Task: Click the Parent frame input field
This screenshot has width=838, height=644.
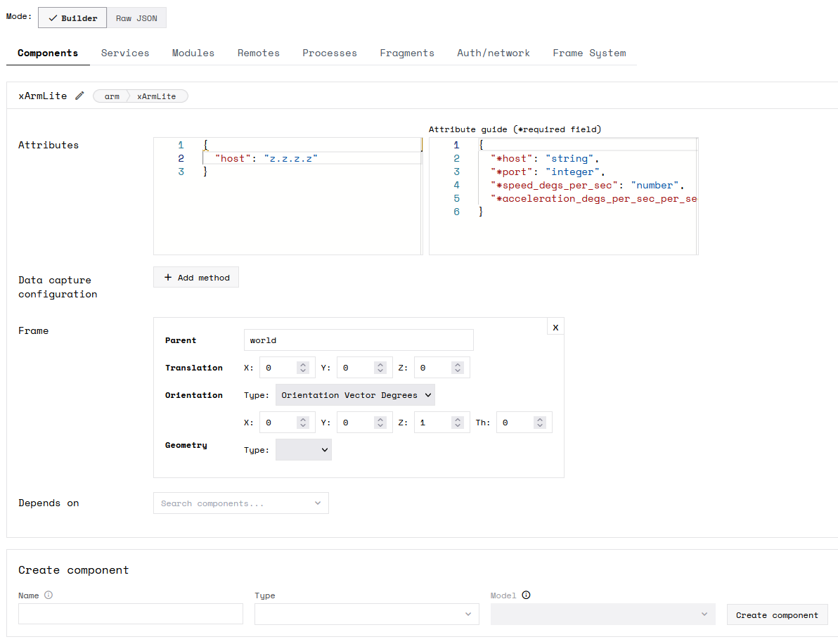Action: (359, 340)
